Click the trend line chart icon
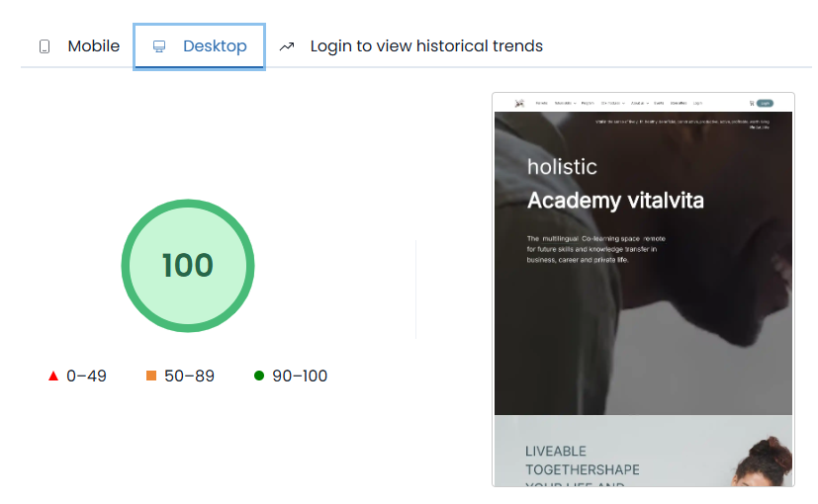The height and width of the screenshot is (504, 818). pos(287,46)
